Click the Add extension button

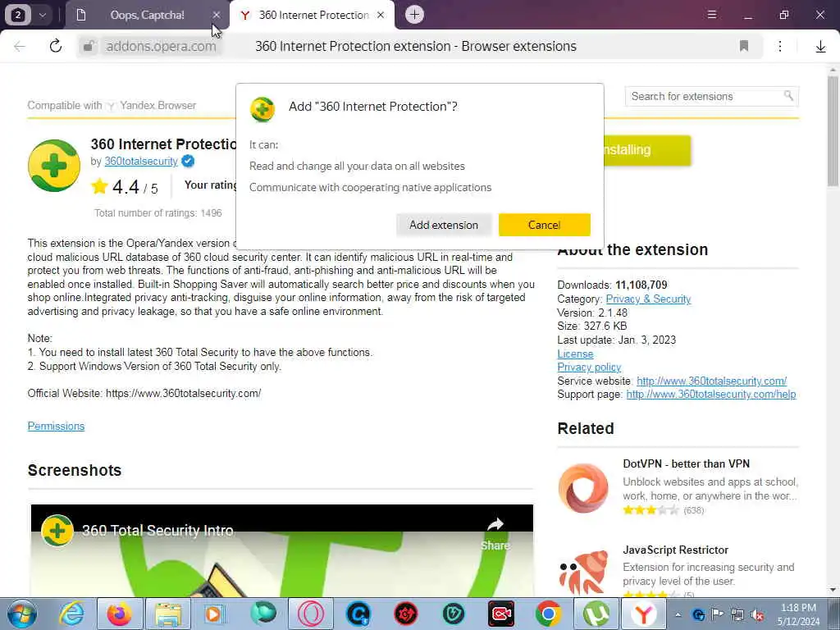[444, 225]
